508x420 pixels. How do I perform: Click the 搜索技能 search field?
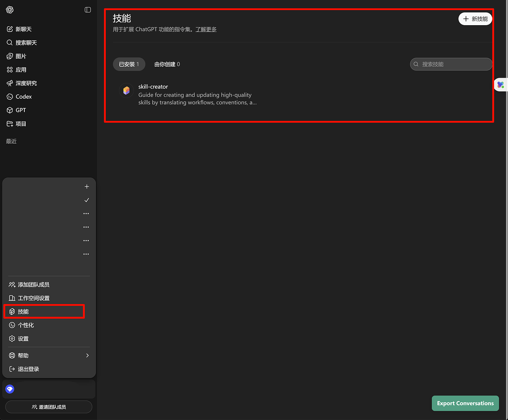tap(451, 64)
